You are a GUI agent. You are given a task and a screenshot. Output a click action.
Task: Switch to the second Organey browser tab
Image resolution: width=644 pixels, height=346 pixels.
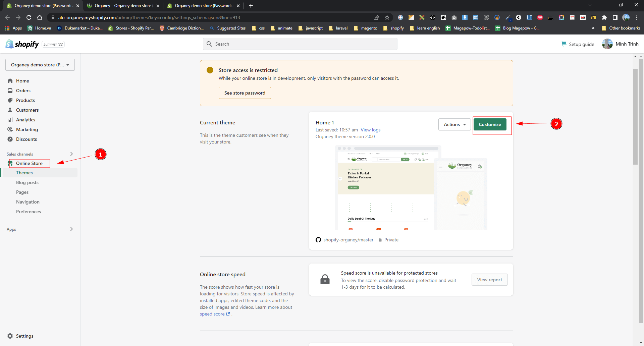coord(122,6)
